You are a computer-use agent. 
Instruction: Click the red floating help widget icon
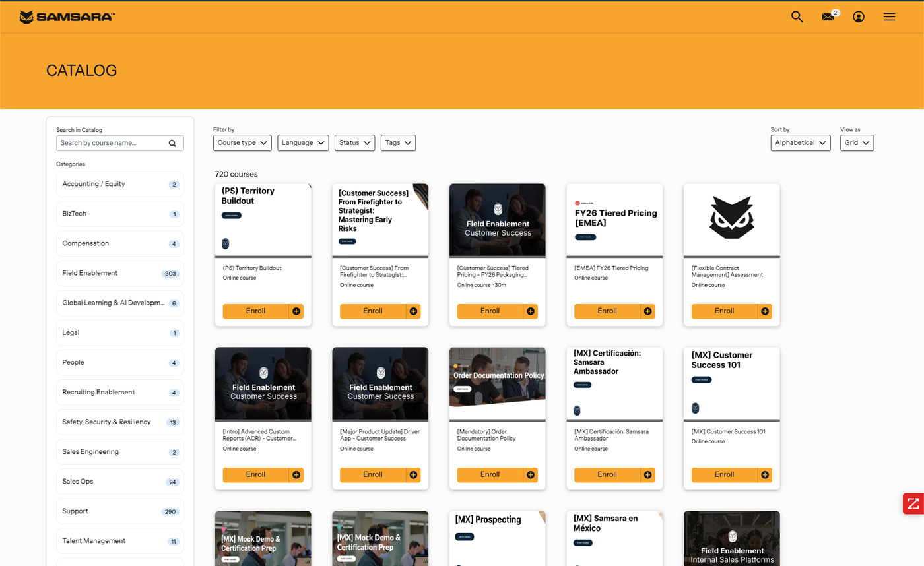pos(913,503)
